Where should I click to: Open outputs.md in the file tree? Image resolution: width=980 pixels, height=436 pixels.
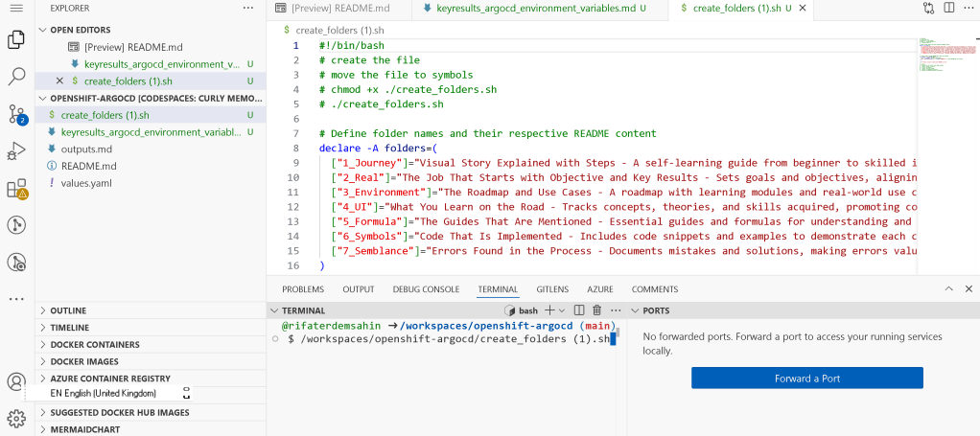[151, 149]
